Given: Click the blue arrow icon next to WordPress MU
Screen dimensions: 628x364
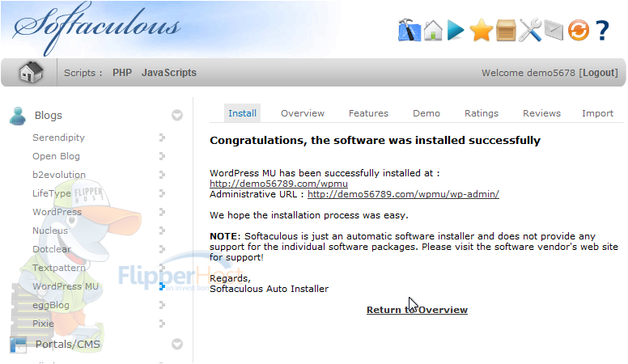Looking at the screenshot, I should click(162, 286).
